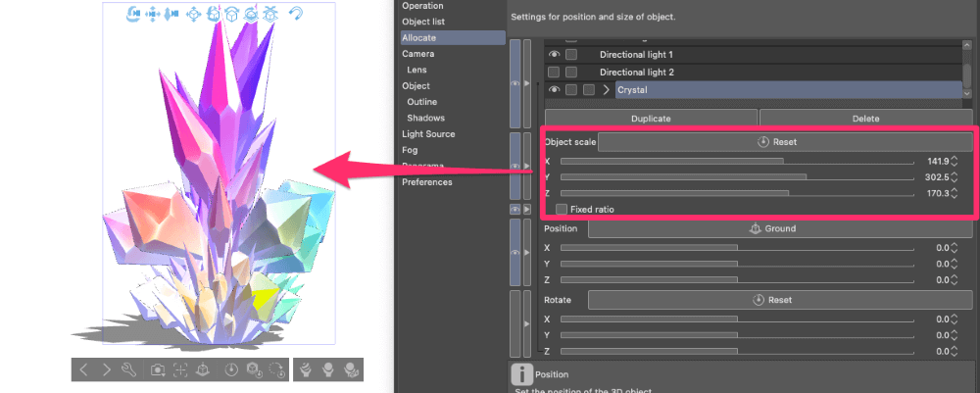980x393 pixels.
Task: Expand the Crystal object tree chevron
Action: click(607, 90)
